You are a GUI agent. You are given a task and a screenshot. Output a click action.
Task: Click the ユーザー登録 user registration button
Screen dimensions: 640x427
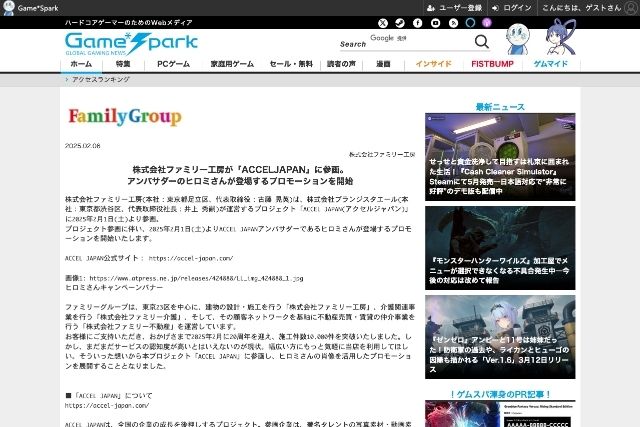point(455,8)
